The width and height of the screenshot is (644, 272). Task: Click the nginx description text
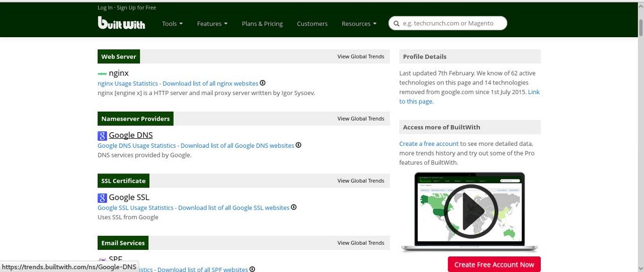pyautogui.click(x=206, y=93)
